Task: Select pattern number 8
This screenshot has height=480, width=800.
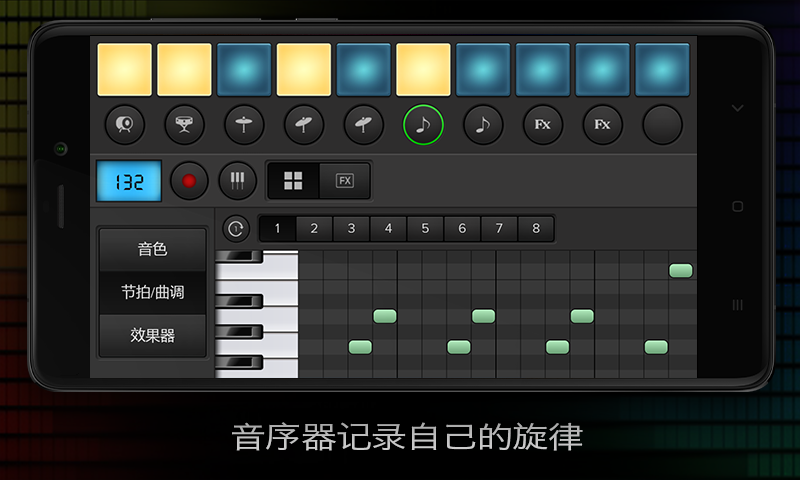Action: pyautogui.click(x=536, y=229)
